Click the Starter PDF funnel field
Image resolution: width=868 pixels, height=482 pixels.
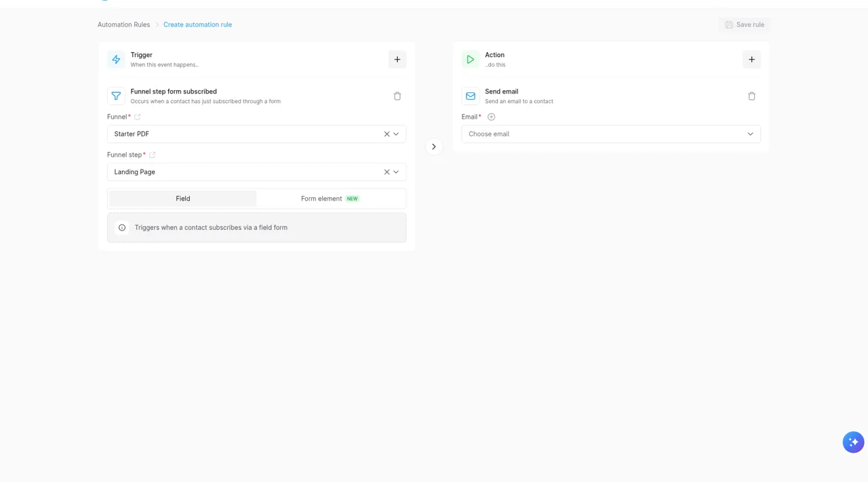(256, 134)
